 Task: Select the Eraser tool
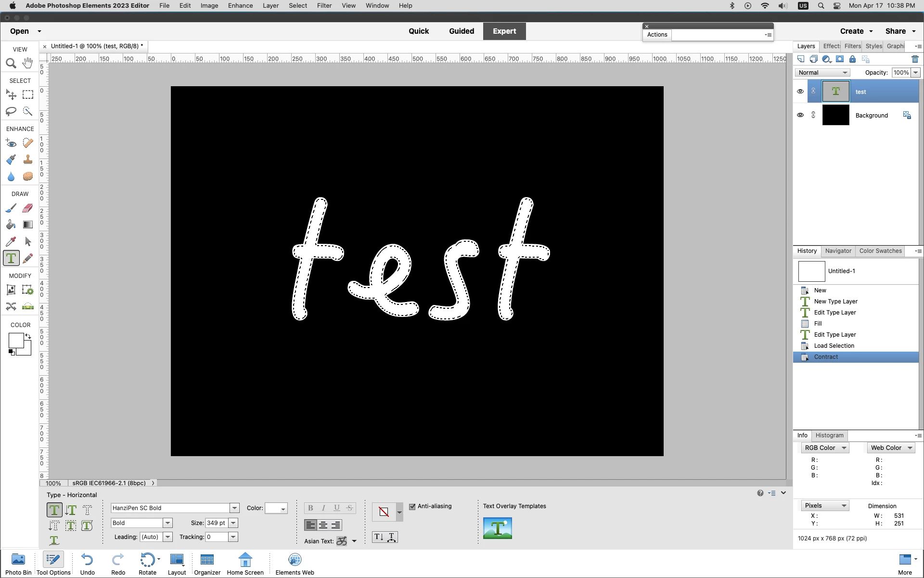pos(28,208)
